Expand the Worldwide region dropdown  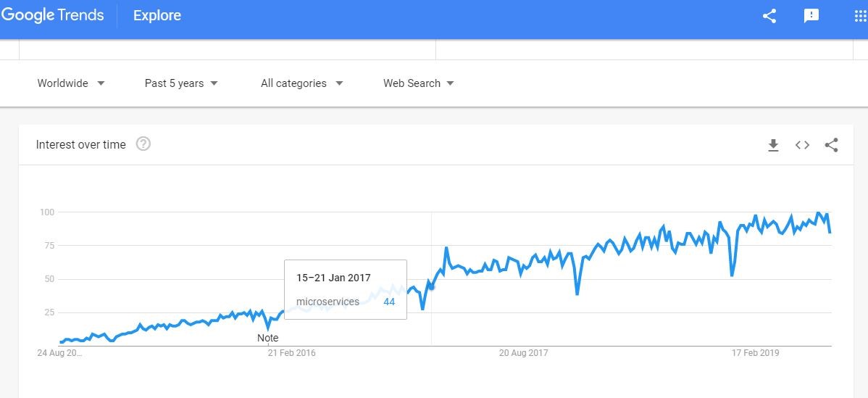pyautogui.click(x=71, y=83)
